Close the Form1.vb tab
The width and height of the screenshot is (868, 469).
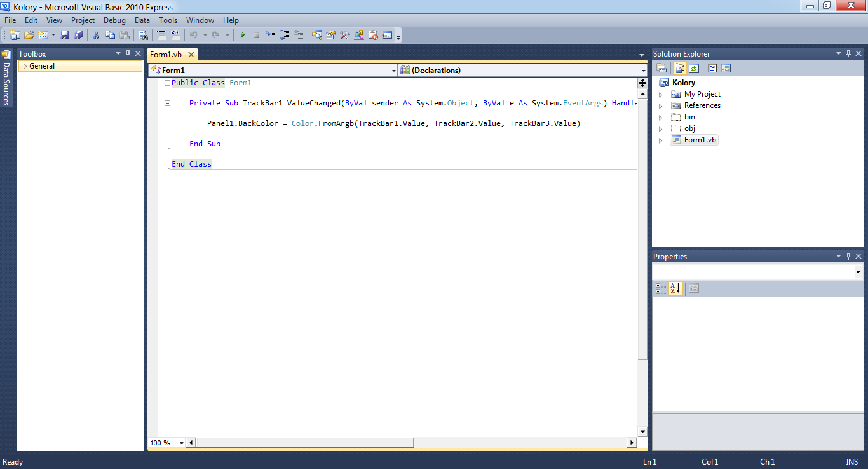click(191, 55)
